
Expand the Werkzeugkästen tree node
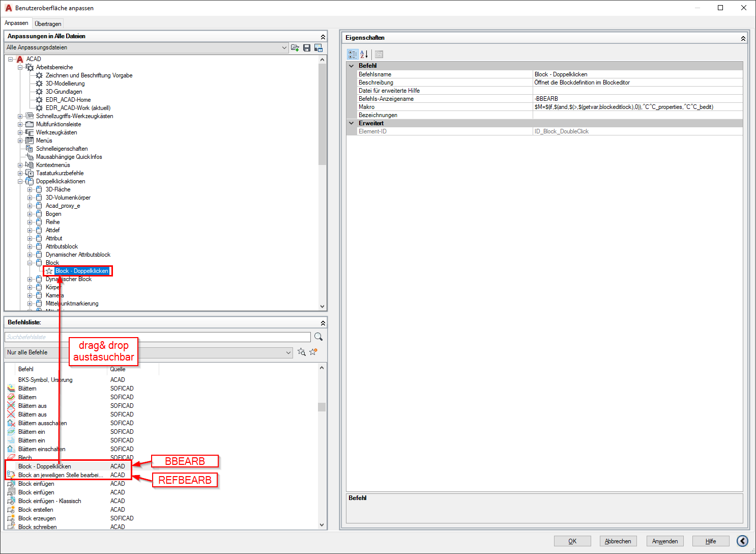(20, 132)
